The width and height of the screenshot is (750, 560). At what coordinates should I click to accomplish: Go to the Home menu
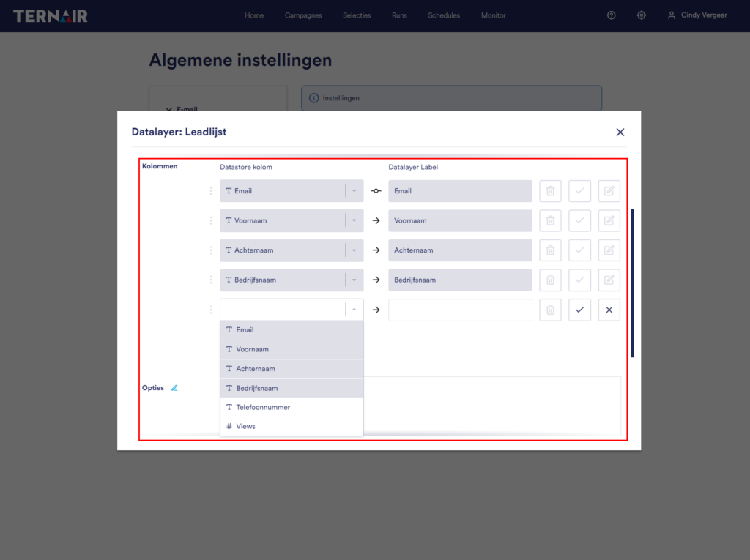(x=254, y=15)
